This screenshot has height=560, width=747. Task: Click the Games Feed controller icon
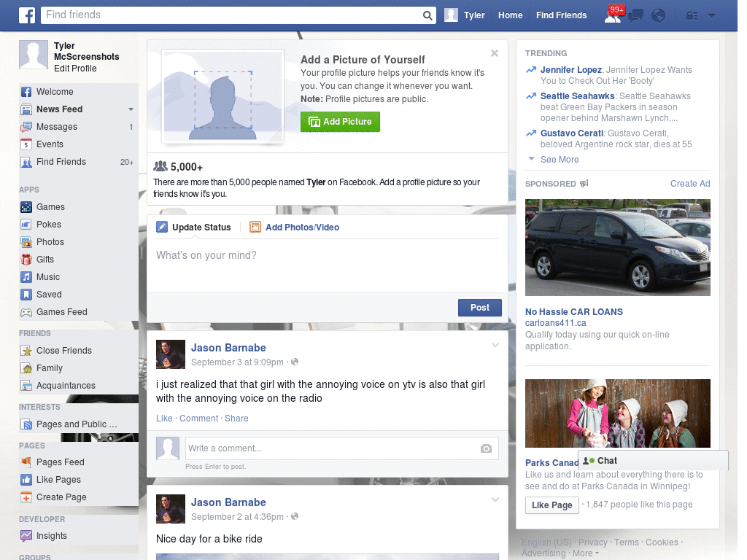[26, 312]
